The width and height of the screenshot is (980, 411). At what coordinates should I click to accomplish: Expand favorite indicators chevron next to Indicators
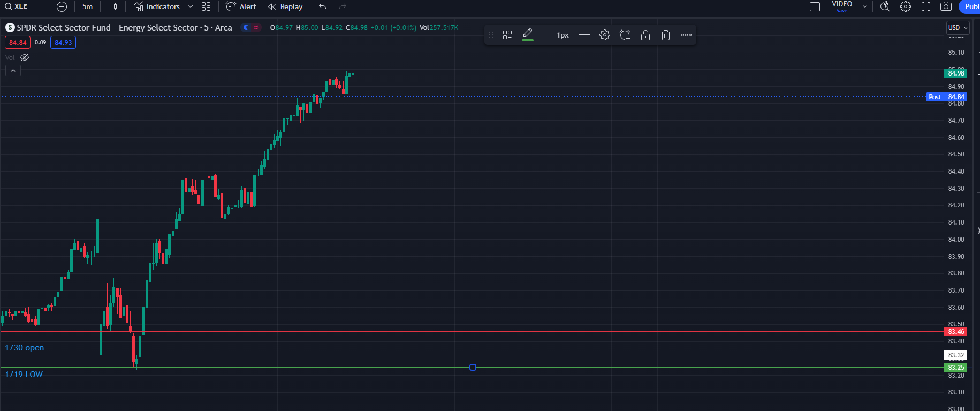(191, 6)
